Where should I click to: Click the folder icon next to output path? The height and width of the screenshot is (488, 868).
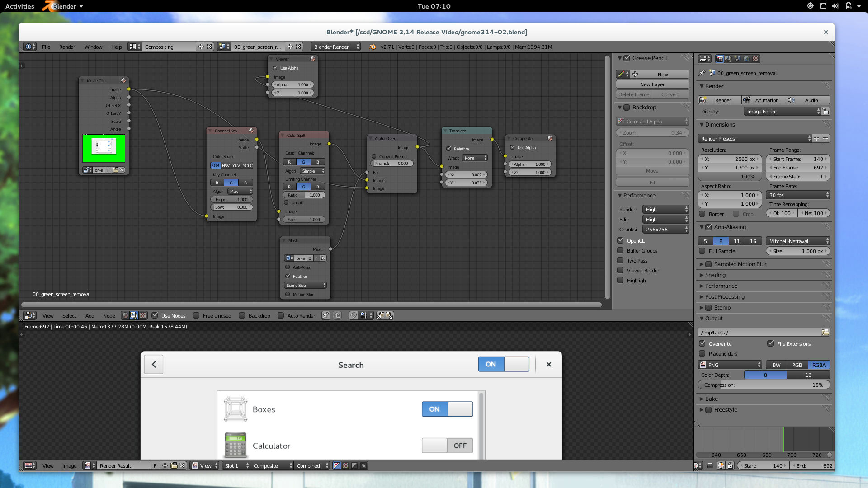tap(826, 332)
